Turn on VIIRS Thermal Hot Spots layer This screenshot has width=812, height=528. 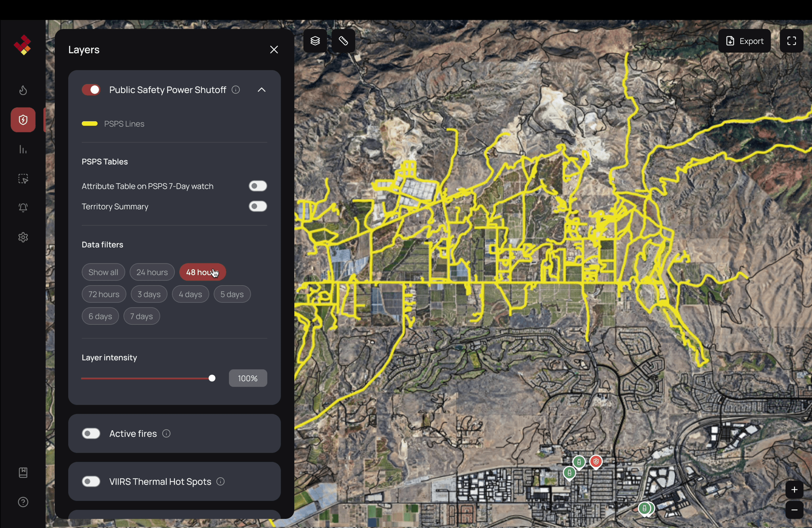(x=91, y=482)
